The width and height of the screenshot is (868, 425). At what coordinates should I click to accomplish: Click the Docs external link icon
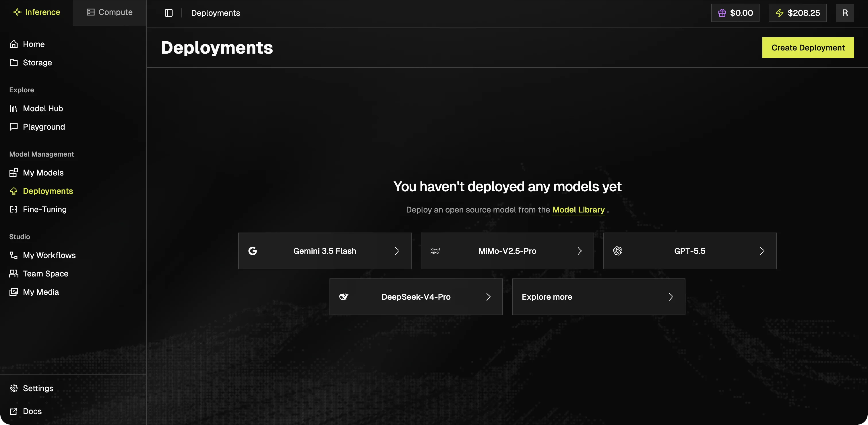coord(13,411)
